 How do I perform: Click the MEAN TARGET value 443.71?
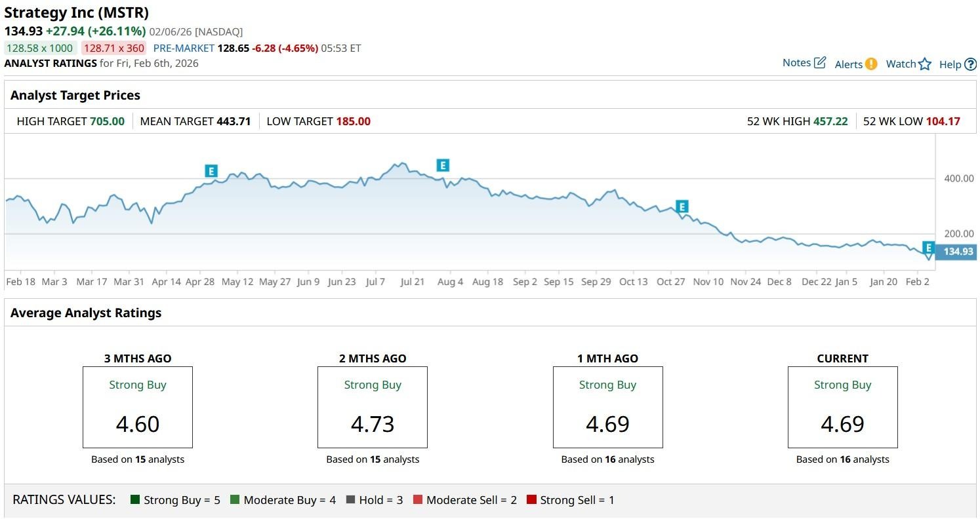click(234, 121)
